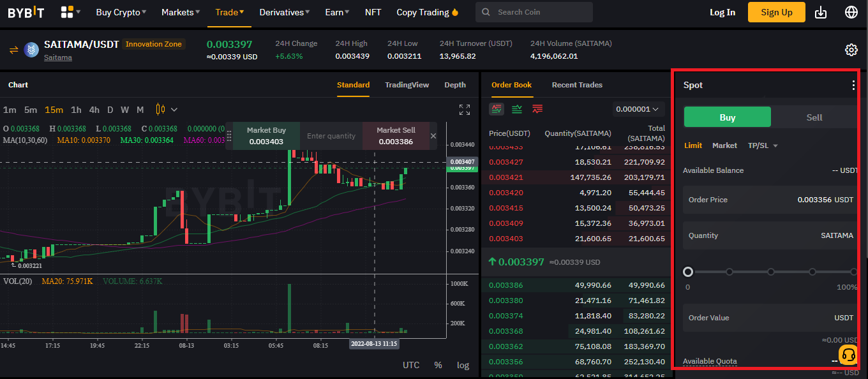Click Market Sell at 0.003386

click(396, 136)
